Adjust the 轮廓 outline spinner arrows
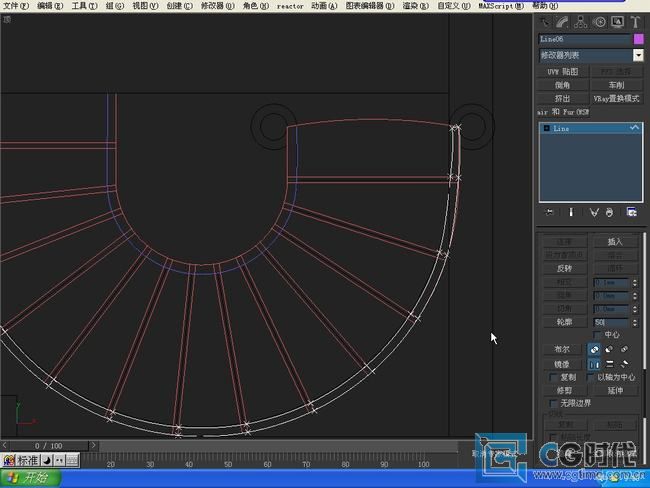 click(635, 322)
